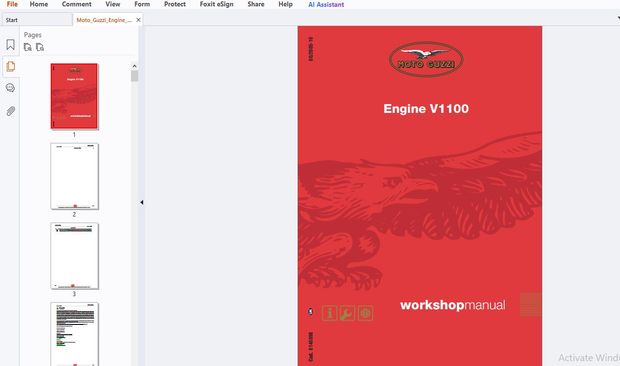The height and width of the screenshot is (366, 620).
Task: Click the workshopmanual text on the cover
Action: click(x=453, y=305)
